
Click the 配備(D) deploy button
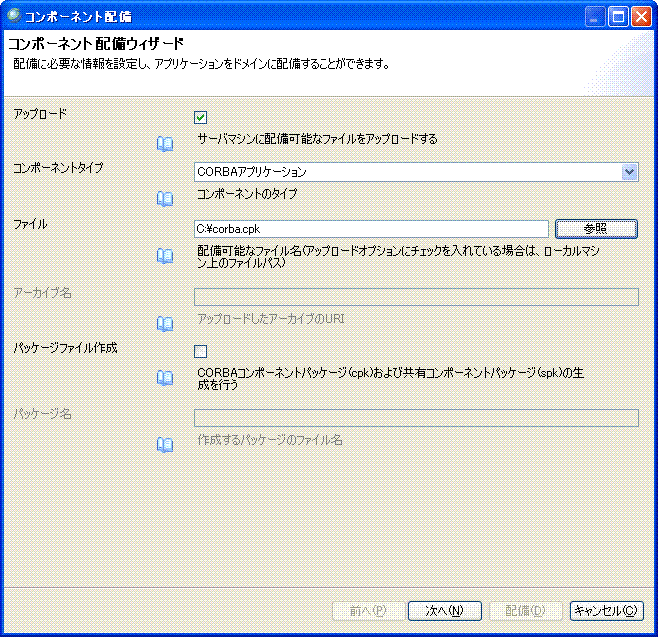coord(525,611)
